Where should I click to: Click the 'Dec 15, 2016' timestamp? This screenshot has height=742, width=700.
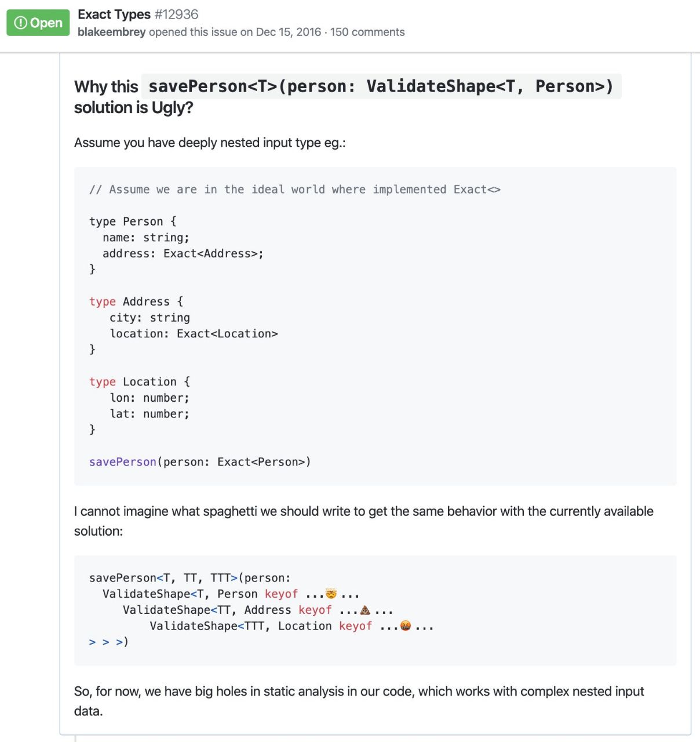point(289,32)
